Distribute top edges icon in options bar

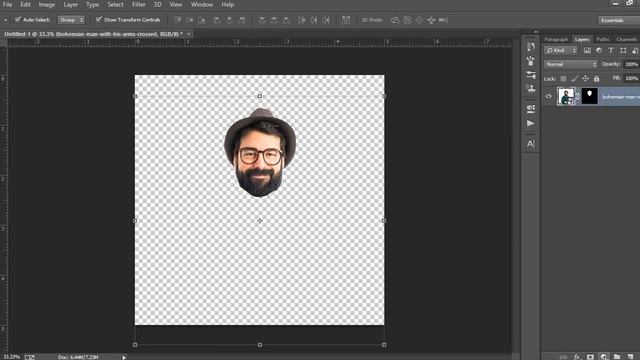[x=262, y=20]
